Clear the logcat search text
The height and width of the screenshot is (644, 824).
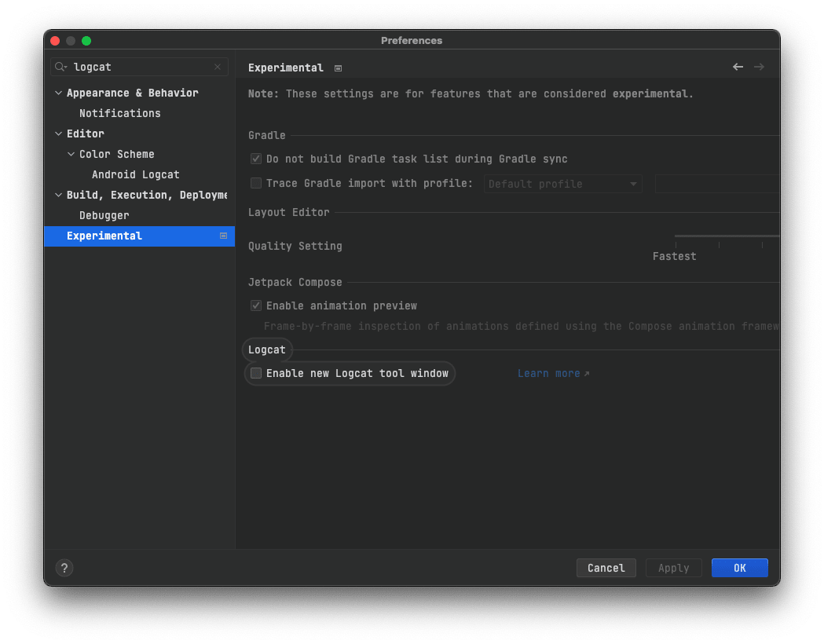click(x=218, y=67)
